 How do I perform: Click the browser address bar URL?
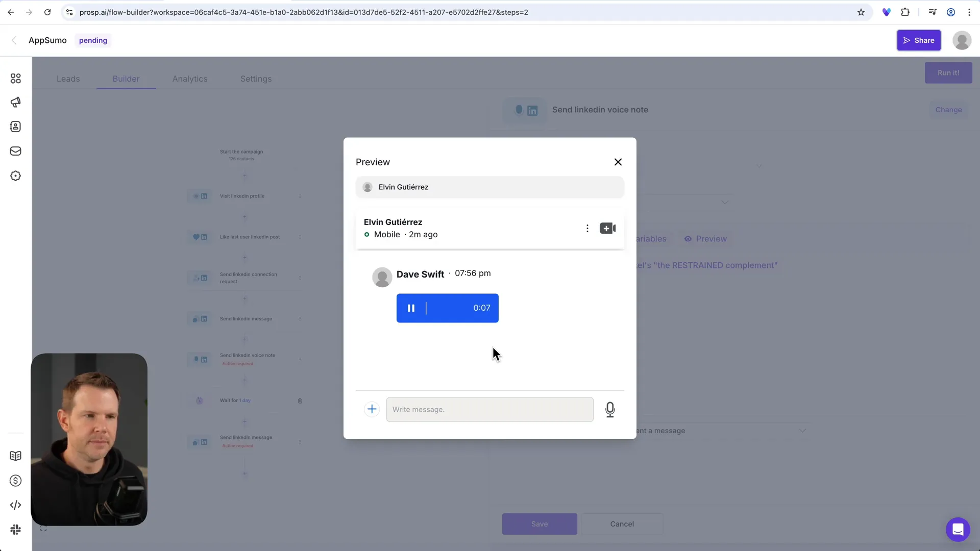coord(304,12)
